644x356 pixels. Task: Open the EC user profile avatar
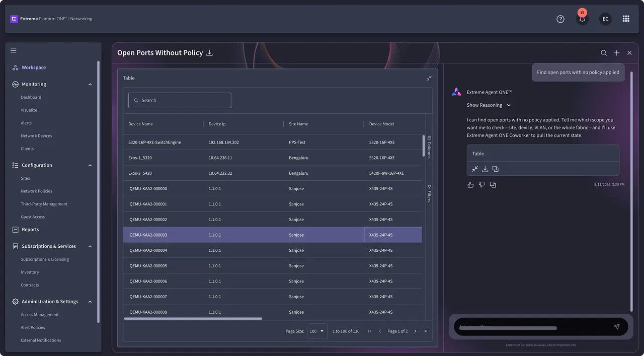coord(605,19)
